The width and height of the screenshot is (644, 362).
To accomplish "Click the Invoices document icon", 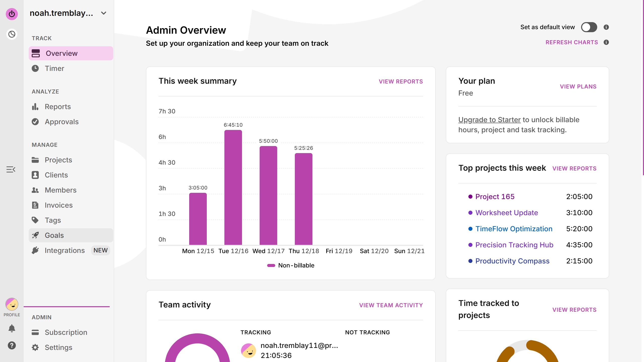I will click(x=35, y=205).
